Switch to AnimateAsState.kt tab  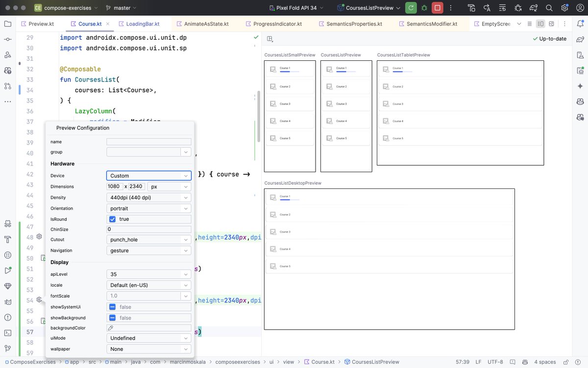202,24
